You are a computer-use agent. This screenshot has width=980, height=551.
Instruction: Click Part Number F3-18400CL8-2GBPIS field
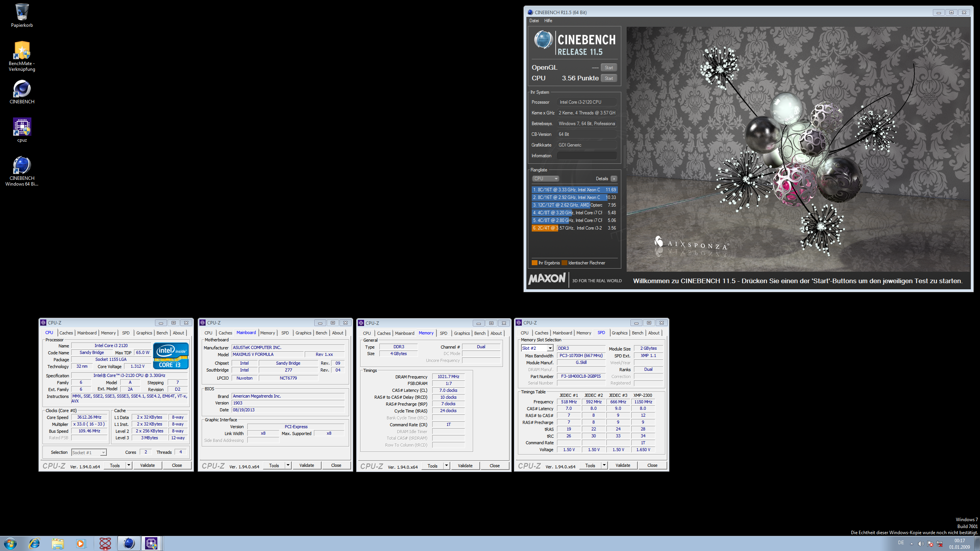tap(581, 377)
